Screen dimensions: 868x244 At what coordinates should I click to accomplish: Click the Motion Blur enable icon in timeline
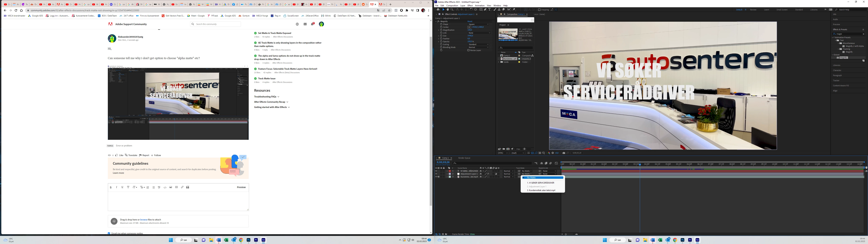[x=551, y=163]
